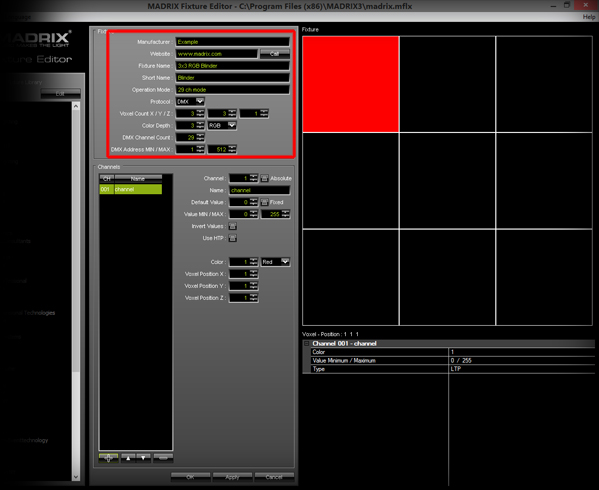The width and height of the screenshot is (599, 490).
Task: Click the Short Name input field
Action: [233, 78]
